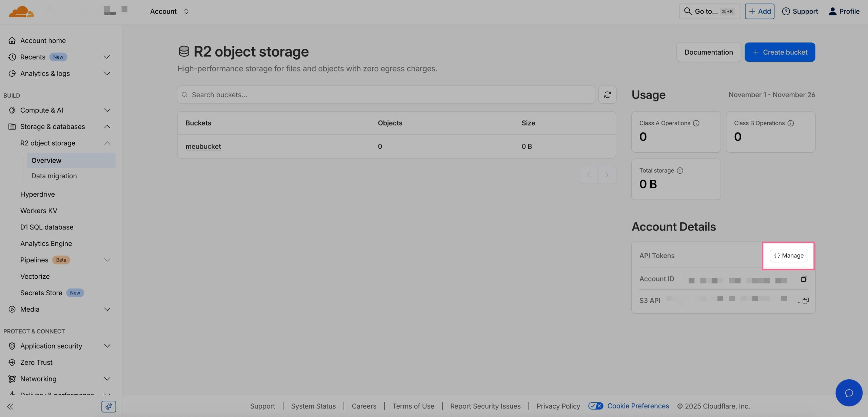Viewport: 868px width, 417px height.
Task: Open Vectorize
Action: pyautogui.click(x=35, y=277)
